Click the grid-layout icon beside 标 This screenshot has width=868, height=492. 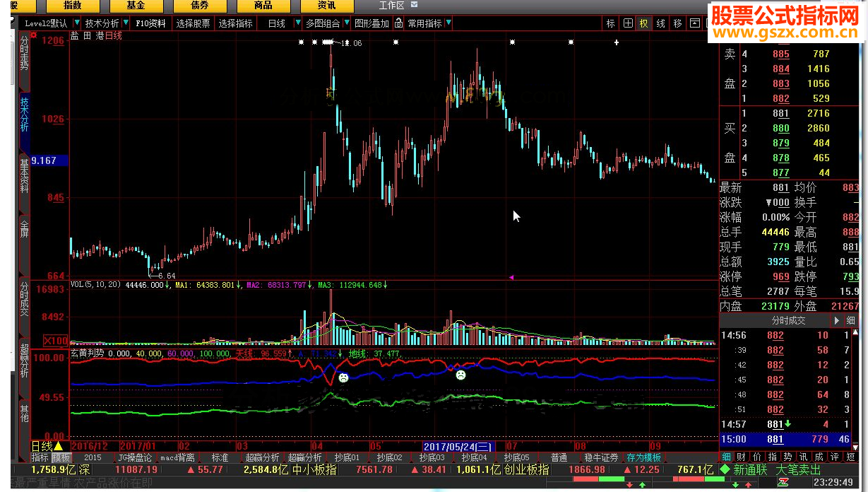click(628, 23)
